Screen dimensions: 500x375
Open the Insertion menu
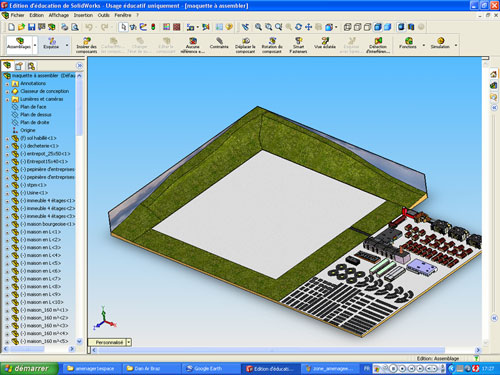(83, 15)
